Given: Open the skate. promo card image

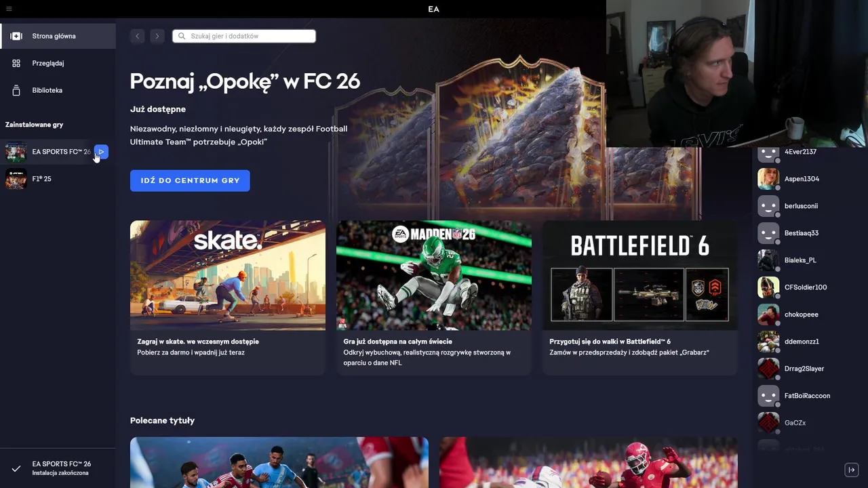Looking at the screenshot, I should coord(228,275).
